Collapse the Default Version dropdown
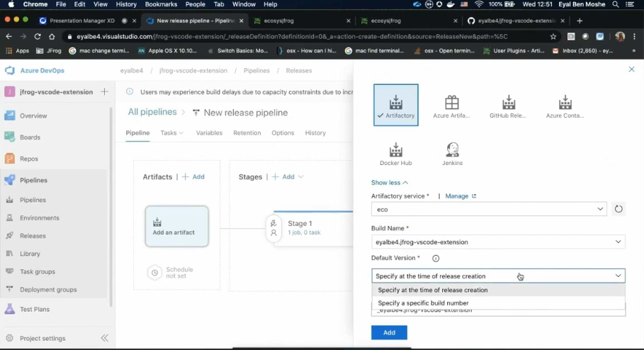Viewport: 644px width, 350px height. pos(618,276)
